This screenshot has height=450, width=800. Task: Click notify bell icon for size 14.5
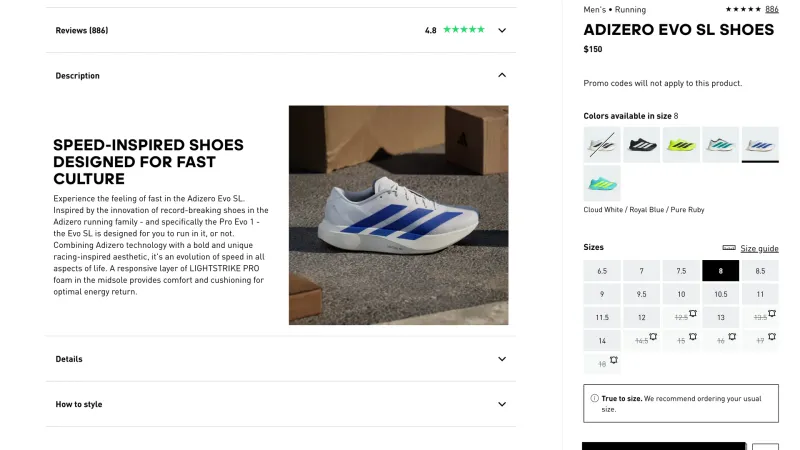[x=653, y=337]
